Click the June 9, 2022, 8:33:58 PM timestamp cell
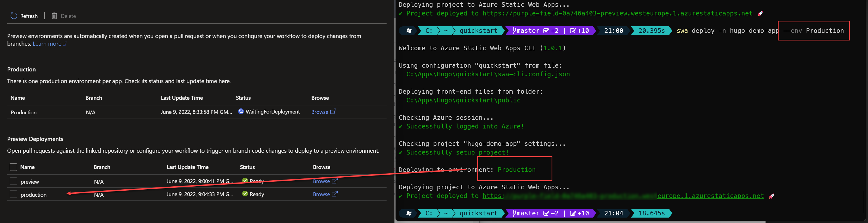Image resolution: width=868 pixels, height=223 pixels. coord(197,112)
